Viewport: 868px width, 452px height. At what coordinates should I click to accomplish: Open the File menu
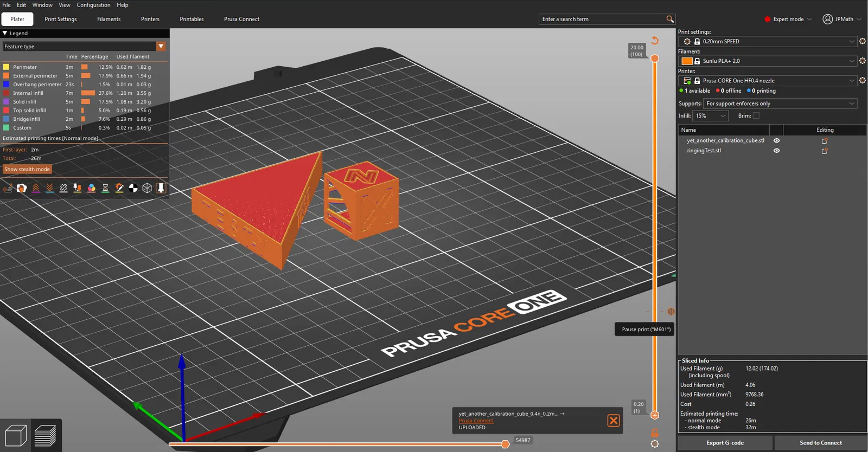(x=7, y=5)
